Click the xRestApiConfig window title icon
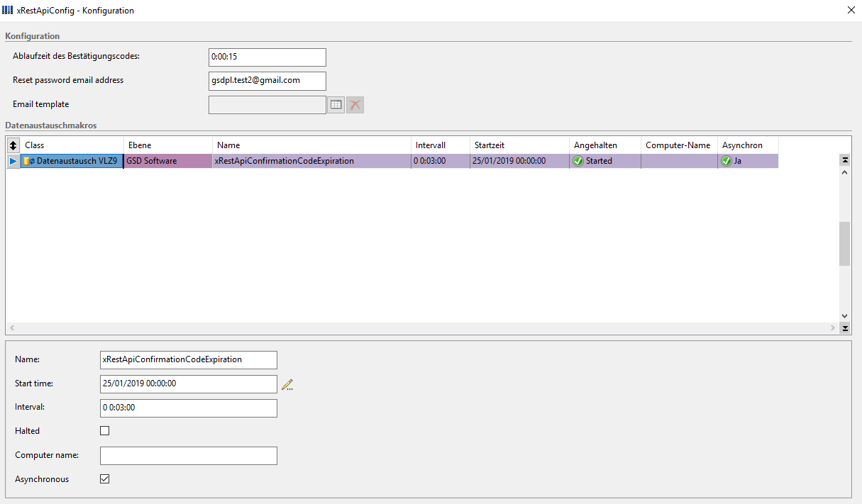The height and width of the screenshot is (504, 862). [x=8, y=10]
